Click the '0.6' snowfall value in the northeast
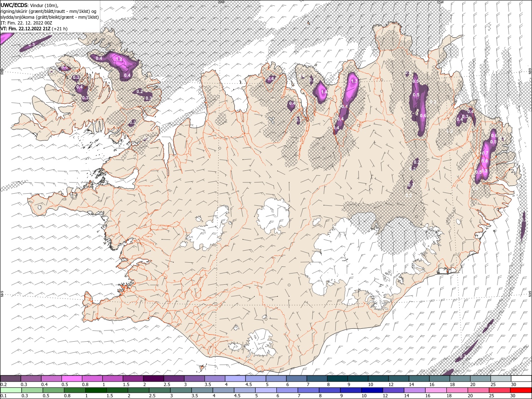The height and width of the screenshot is (399, 532). [423, 116]
